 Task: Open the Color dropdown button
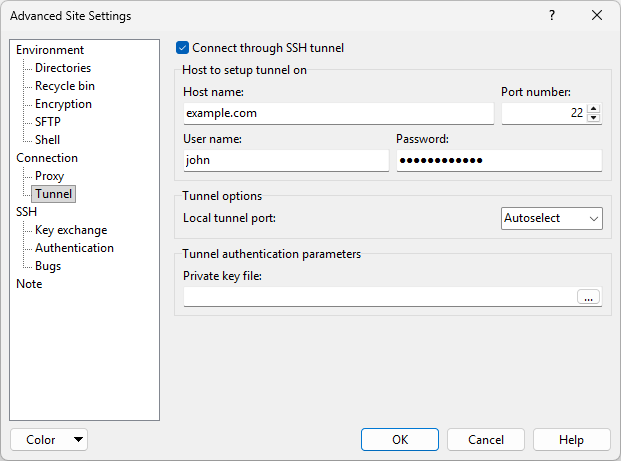[x=49, y=440]
